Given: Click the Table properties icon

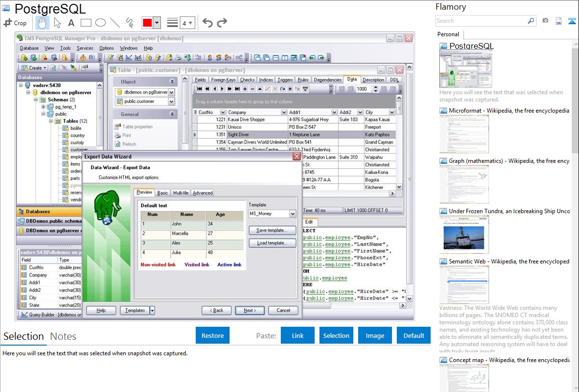Looking at the screenshot, I should 118,126.
